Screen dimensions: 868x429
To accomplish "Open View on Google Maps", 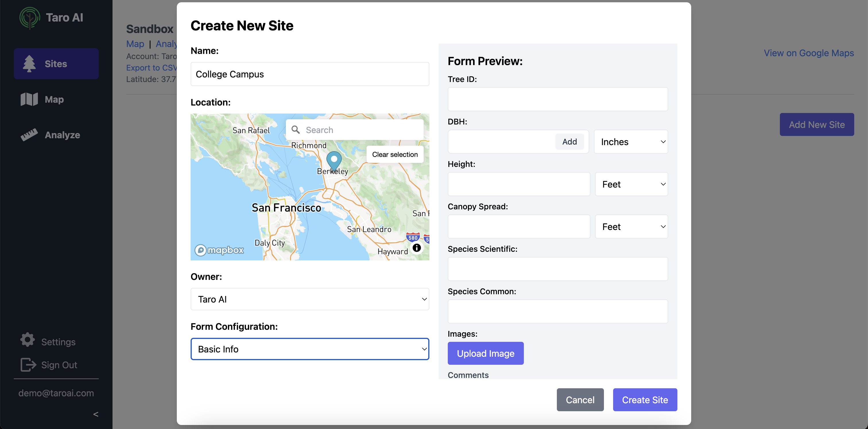I will point(808,53).
